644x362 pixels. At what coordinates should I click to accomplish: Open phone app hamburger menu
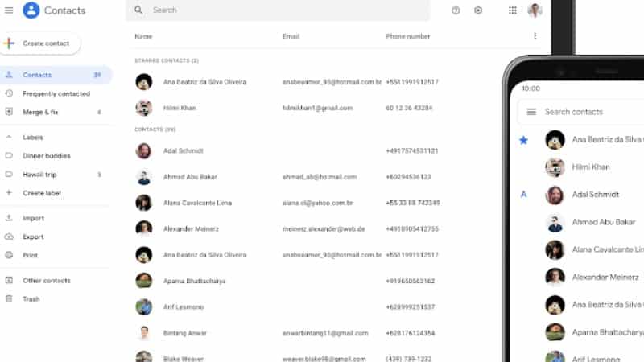point(531,112)
